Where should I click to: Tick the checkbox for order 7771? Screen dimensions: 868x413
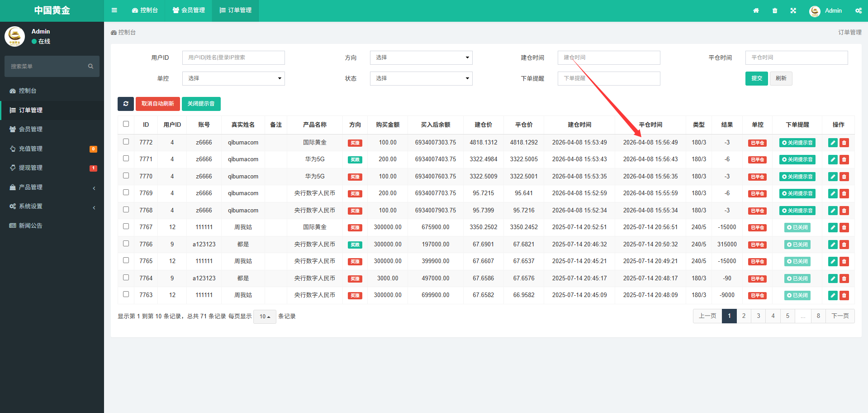pos(126,158)
